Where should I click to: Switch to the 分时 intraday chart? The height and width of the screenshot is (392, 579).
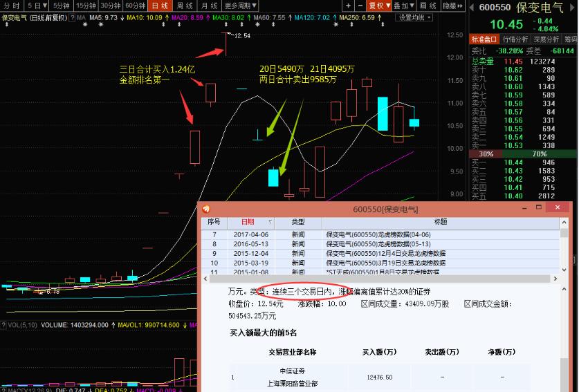pos(12,6)
